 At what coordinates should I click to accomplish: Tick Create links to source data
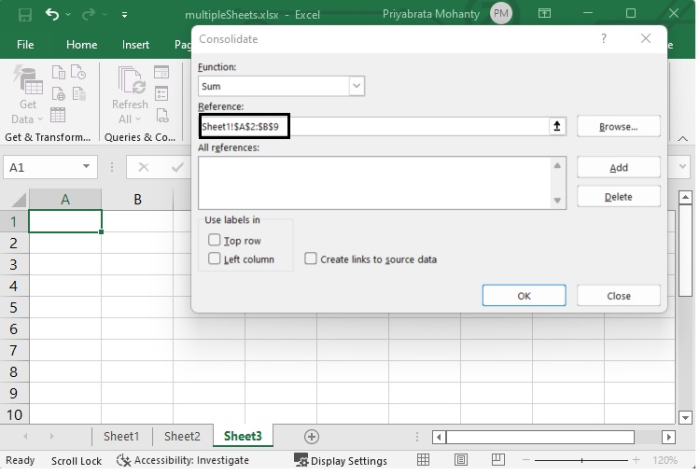click(311, 259)
